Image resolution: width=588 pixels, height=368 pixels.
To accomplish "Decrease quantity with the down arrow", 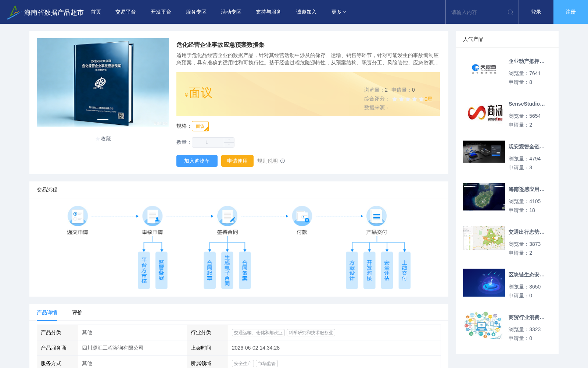I will (x=229, y=145).
